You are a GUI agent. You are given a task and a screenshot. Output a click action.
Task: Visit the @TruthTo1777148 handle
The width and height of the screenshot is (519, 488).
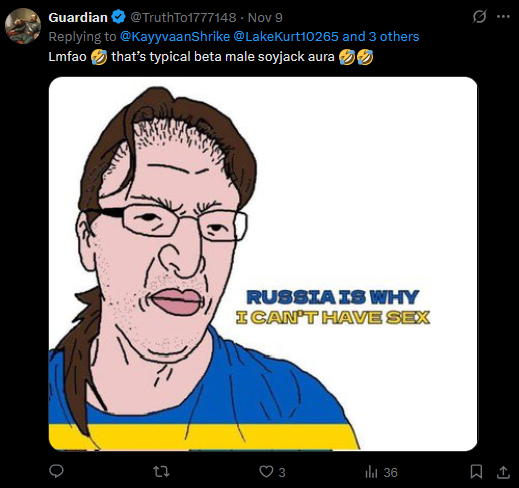point(183,17)
